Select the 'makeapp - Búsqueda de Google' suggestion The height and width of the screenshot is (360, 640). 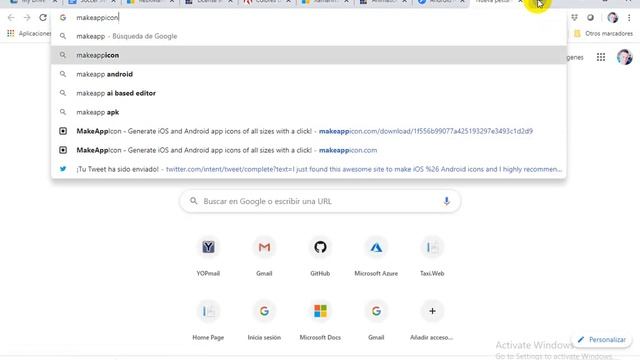coord(309,36)
